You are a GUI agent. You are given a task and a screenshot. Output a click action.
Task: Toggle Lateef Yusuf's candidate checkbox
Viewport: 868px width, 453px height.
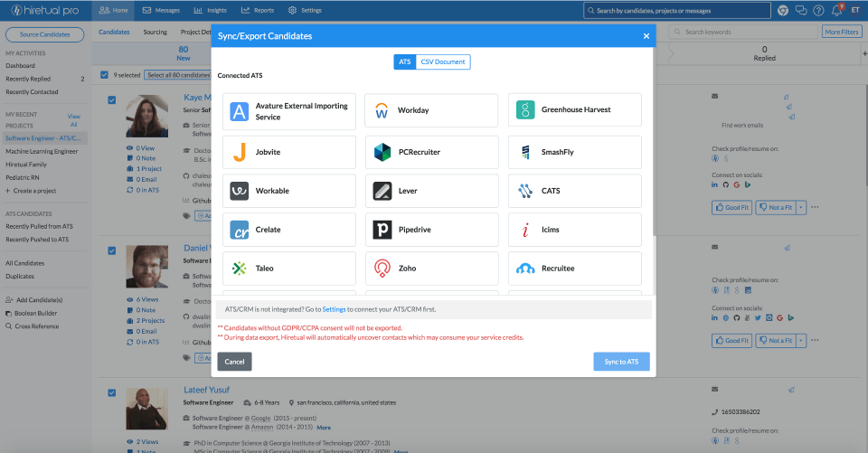click(x=112, y=393)
